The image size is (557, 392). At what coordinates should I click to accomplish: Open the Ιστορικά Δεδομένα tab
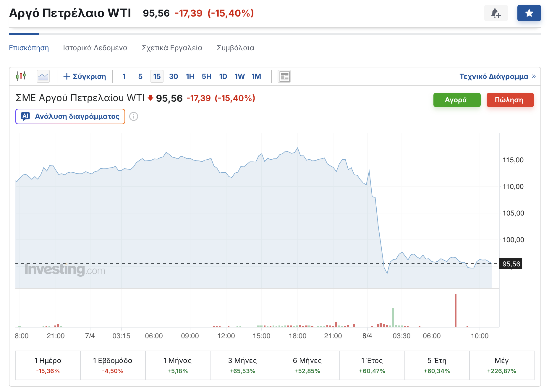95,48
